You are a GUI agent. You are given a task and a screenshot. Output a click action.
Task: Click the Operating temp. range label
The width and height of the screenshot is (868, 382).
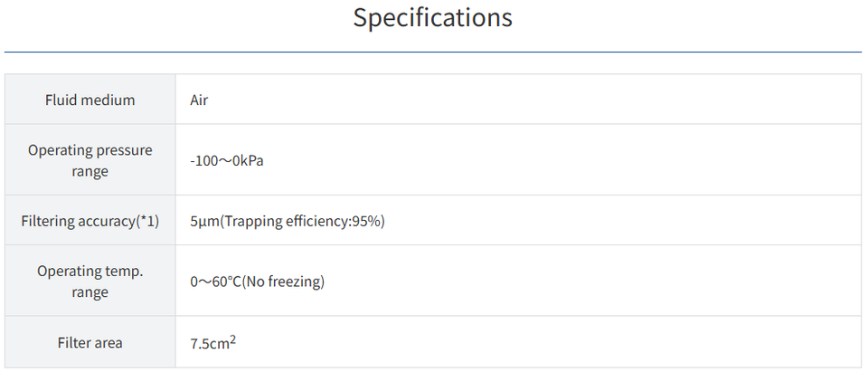click(x=90, y=282)
